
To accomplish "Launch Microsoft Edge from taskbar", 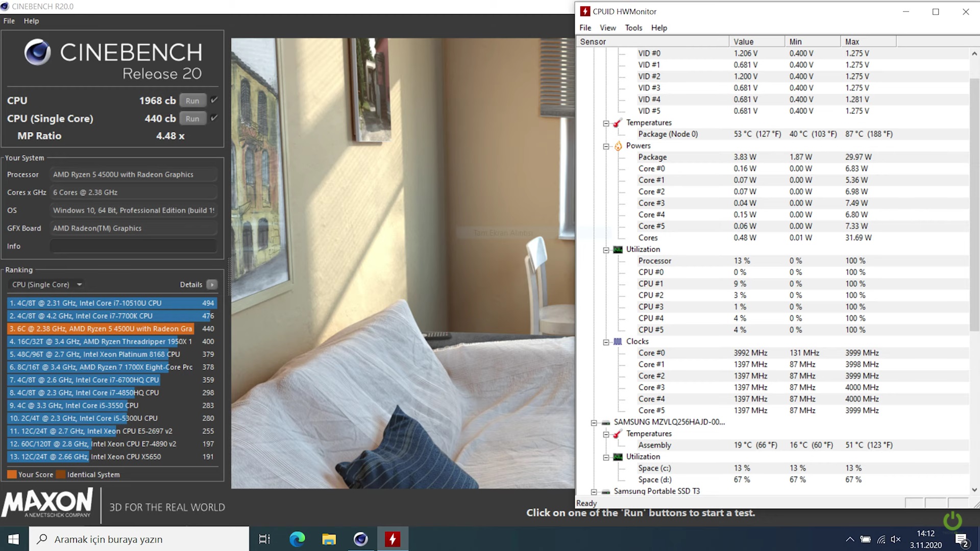I will pos(297,539).
